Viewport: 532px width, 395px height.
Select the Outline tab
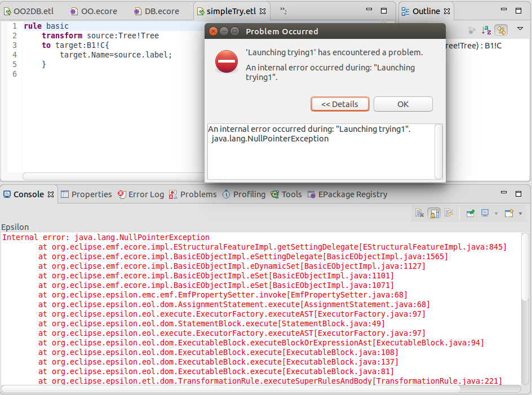pyautogui.click(x=425, y=11)
